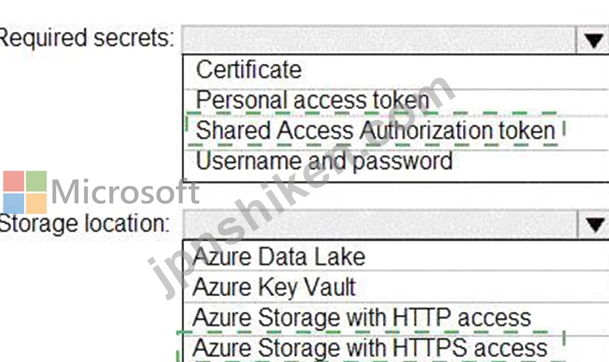Expand the Storage location dropdown arrow
The image size is (609, 362).
click(x=594, y=224)
